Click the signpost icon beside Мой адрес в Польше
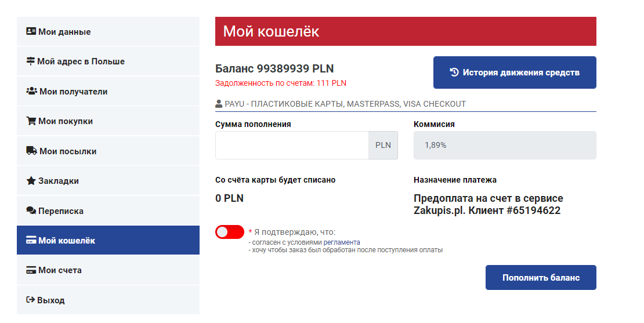The height and width of the screenshot is (323, 644). (x=31, y=61)
